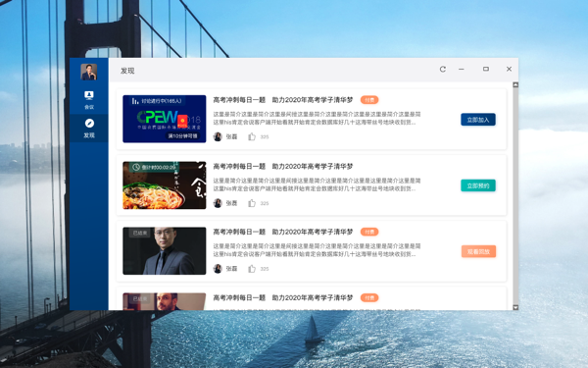Click the red envelope icon on CPEW thumbnail

click(x=182, y=122)
